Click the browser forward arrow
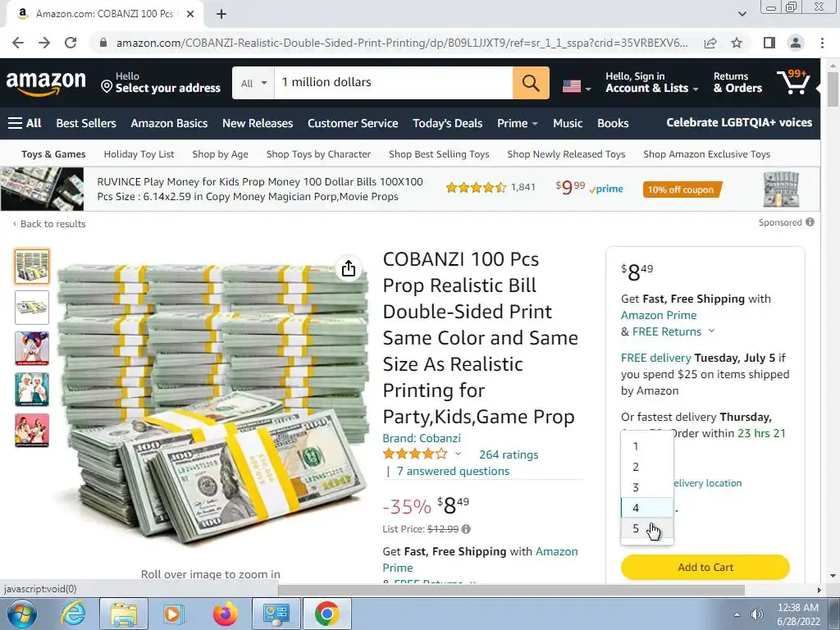The height and width of the screenshot is (630, 840). [44, 43]
